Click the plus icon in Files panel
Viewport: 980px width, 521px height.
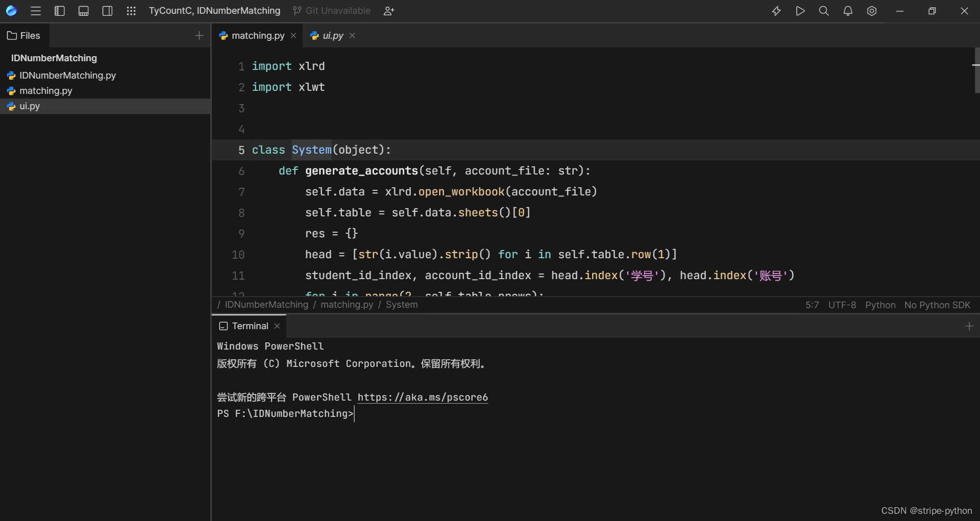(x=199, y=36)
